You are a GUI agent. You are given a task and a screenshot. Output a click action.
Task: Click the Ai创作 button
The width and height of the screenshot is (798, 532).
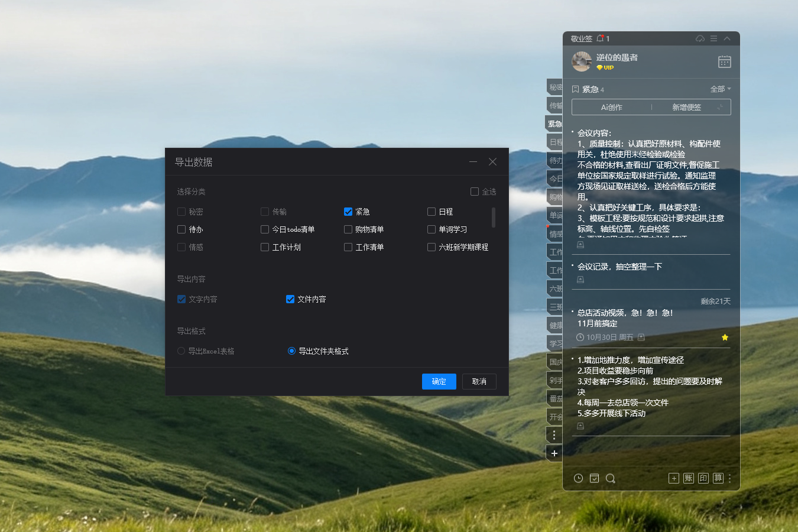point(612,107)
